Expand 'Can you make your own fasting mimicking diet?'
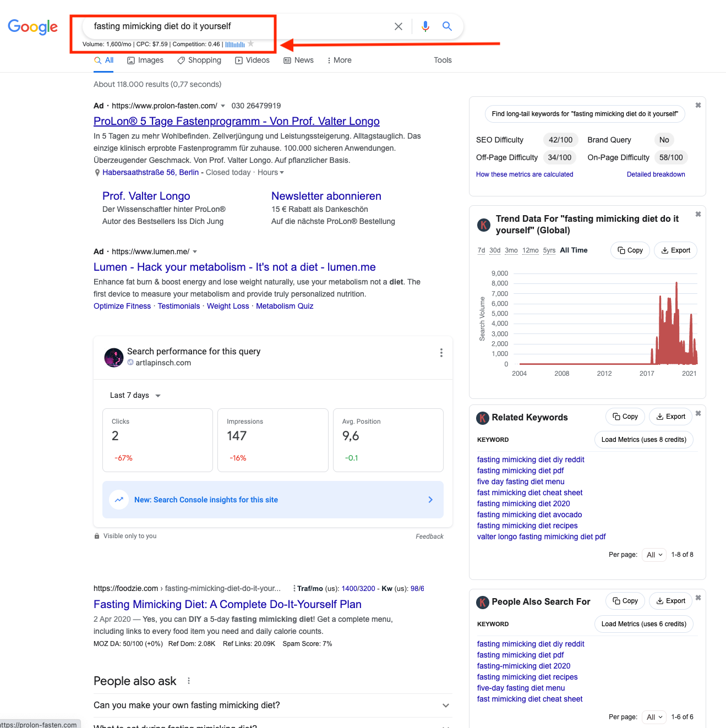 [272, 705]
